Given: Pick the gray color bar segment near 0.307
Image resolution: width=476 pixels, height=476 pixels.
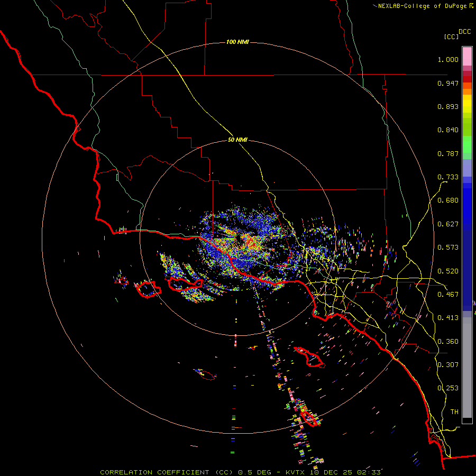Looking at the screenshot, I should click(x=467, y=368).
